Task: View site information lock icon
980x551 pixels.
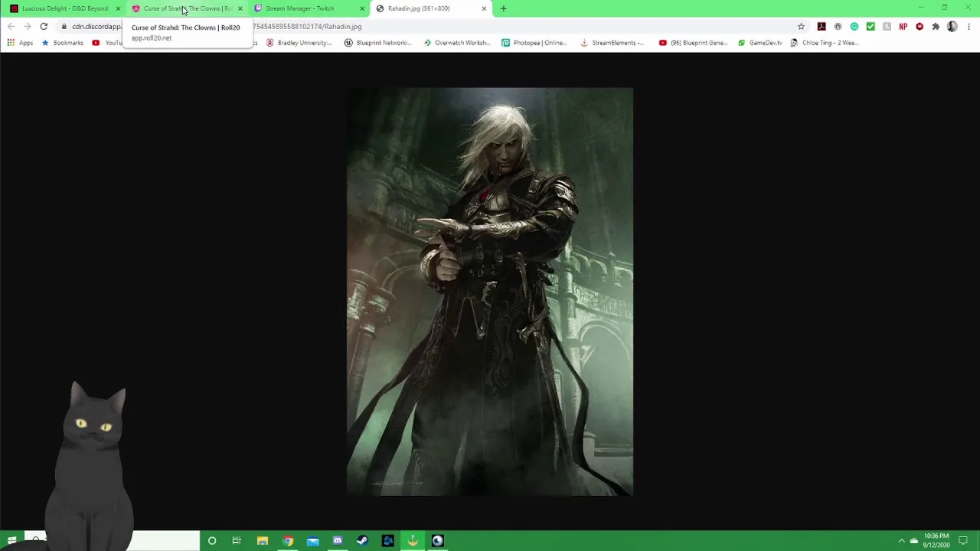Action: (x=64, y=26)
